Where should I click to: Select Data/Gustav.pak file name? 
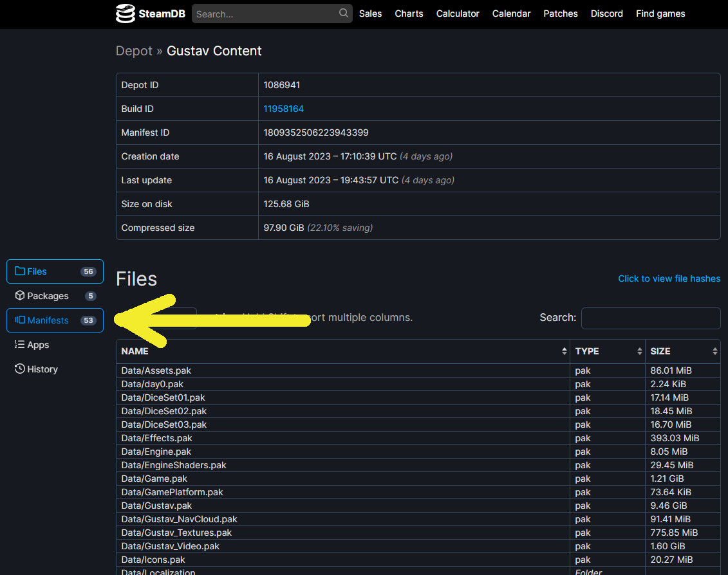tap(156, 505)
